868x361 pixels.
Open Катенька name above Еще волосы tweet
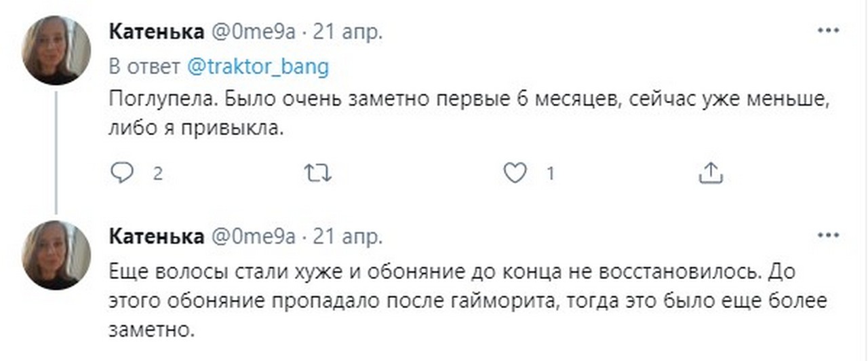156,236
